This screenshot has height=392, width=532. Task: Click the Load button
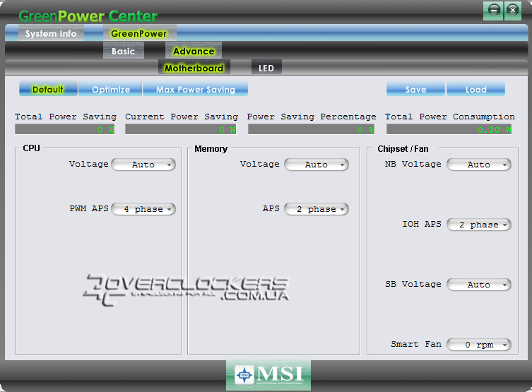point(475,89)
